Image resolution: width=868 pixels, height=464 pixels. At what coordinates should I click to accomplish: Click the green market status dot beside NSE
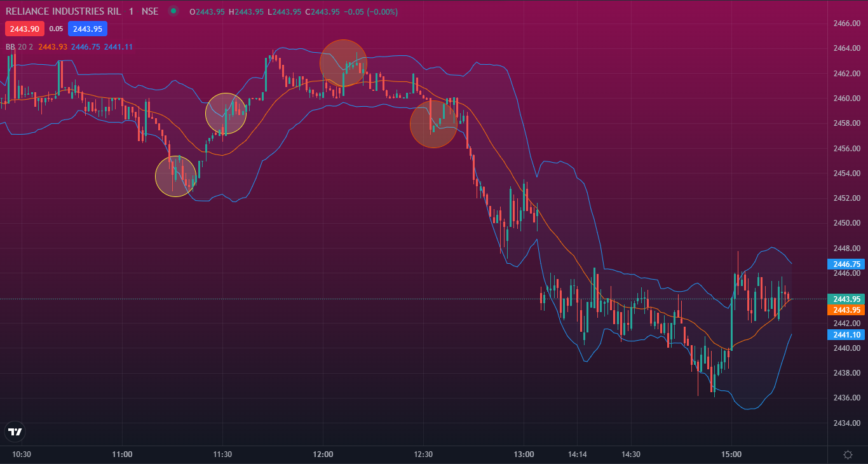click(x=173, y=11)
